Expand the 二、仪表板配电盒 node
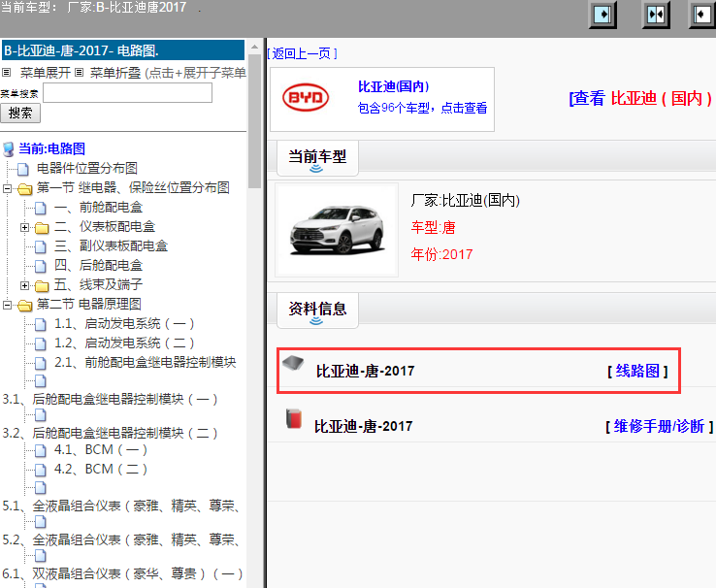Screen dimensions: 716x588 click(24, 227)
